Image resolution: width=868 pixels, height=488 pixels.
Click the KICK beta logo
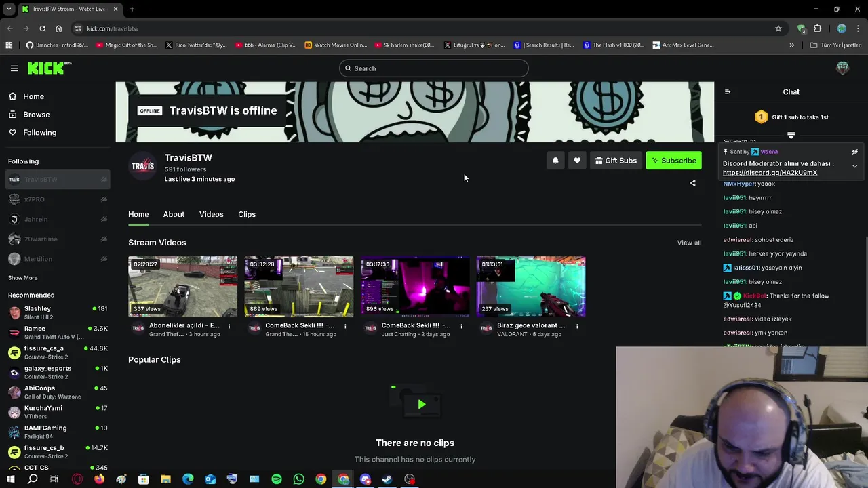(x=49, y=68)
